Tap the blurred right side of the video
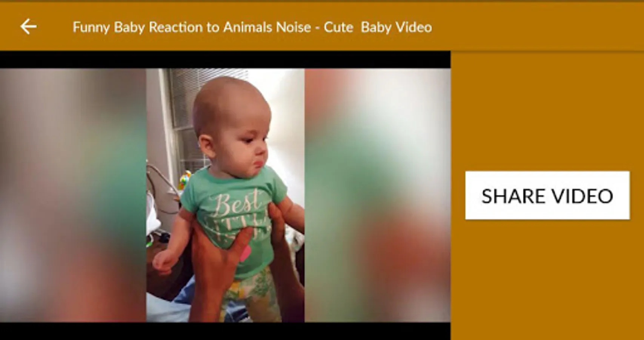Image resolution: width=644 pixels, height=340 pixels. [377, 195]
